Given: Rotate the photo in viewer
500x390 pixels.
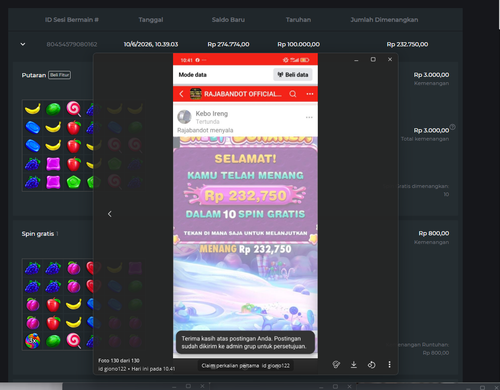Looking at the screenshot, I should pyautogui.click(x=371, y=365).
